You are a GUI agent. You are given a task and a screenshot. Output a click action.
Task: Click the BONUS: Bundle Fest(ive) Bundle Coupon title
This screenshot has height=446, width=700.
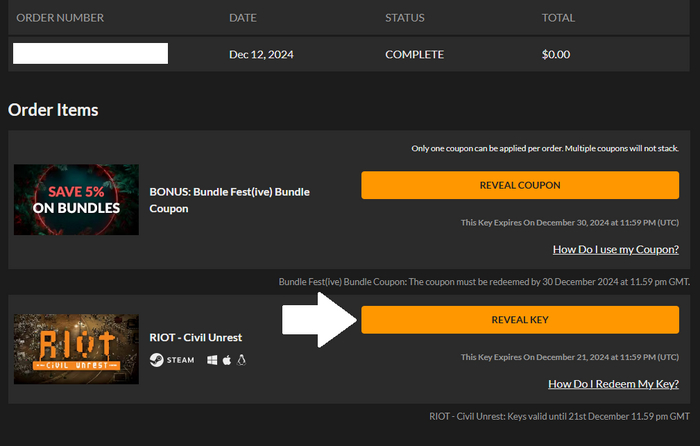(x=229, y=200)
